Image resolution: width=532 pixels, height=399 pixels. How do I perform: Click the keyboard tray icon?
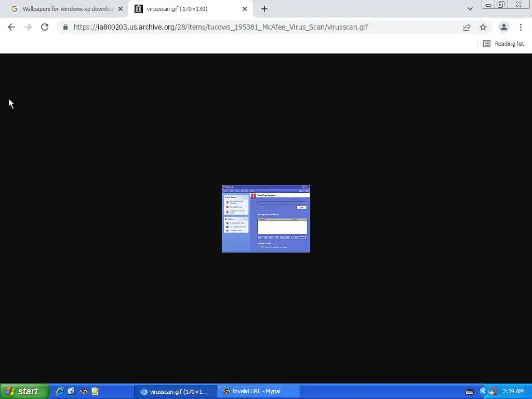470,392
